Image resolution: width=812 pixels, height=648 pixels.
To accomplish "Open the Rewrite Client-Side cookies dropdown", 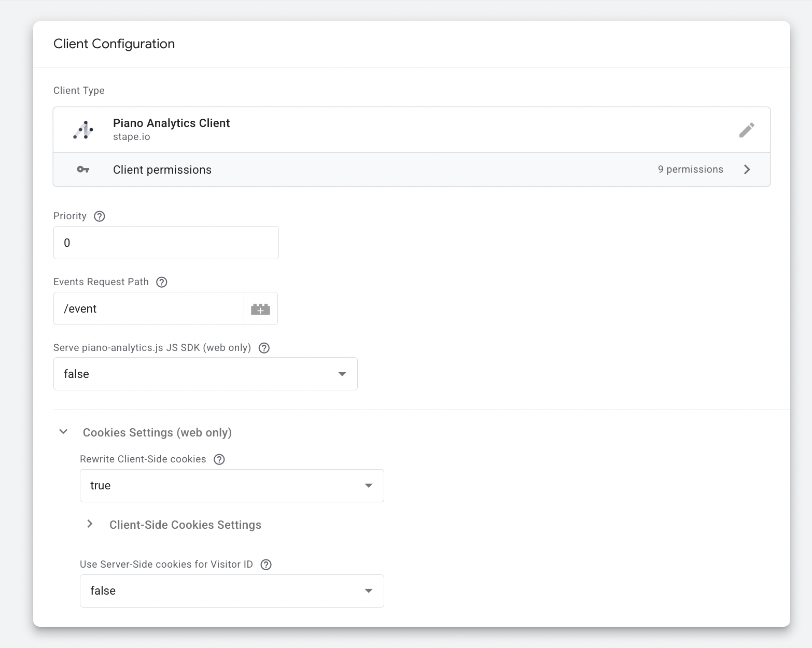I will (232, 486).
